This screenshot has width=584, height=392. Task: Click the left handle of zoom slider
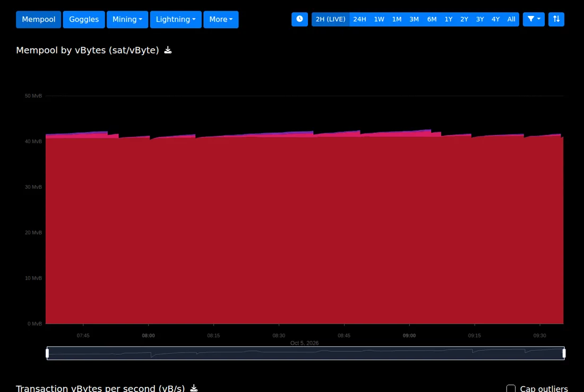coord(47,353)
